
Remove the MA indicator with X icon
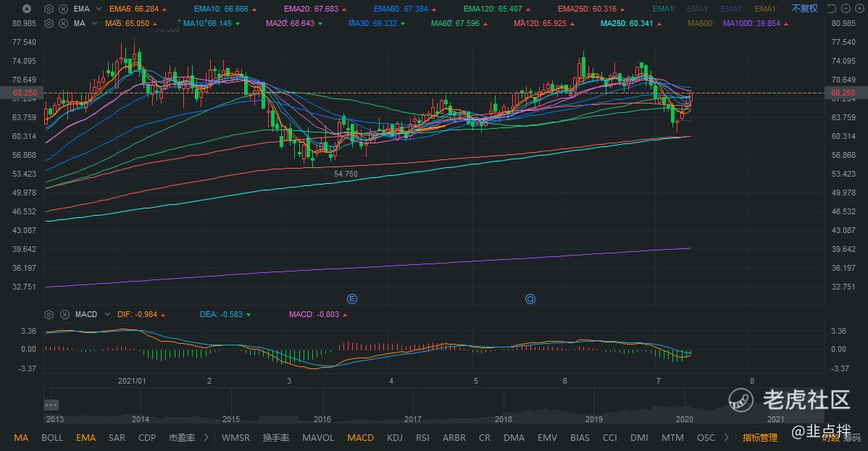[x=64, y=24]
